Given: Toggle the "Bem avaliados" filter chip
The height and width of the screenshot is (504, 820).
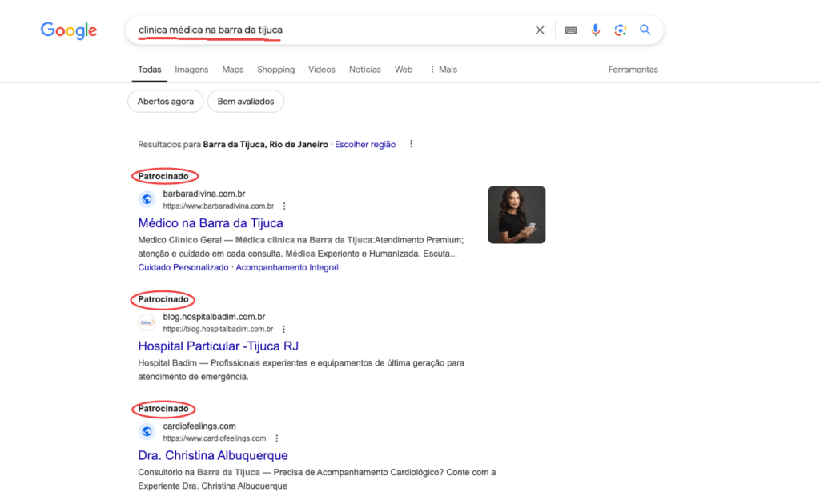Looking at the screenshot, I should (245, 102).
